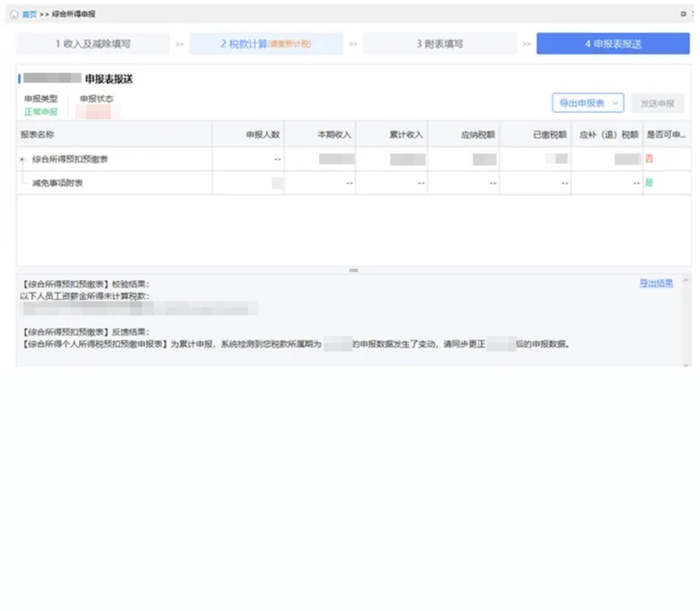Image resolution: width=700 pixels, height=611 pixels.
Task: Click the 报表名称 column header
Action: click(x=37, y=135)
